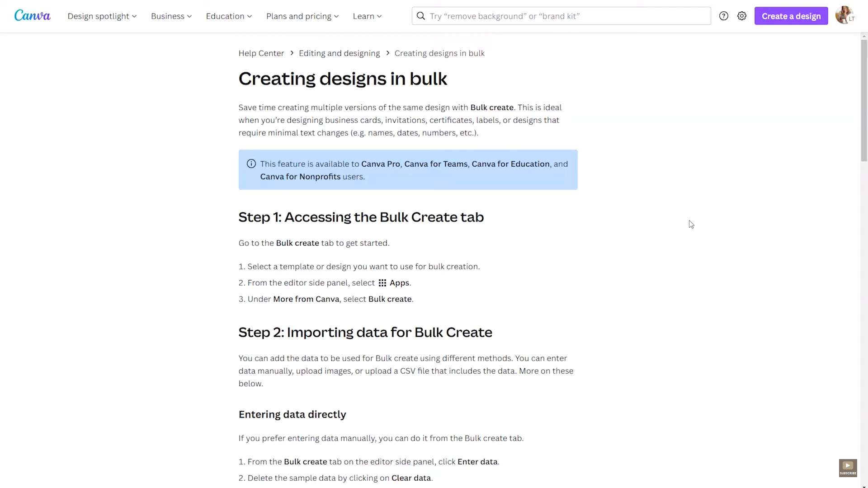The height and width of the screenshot is (488, 868).
Task: Open the Canva Pro link
Action: [x=380, y=164]
